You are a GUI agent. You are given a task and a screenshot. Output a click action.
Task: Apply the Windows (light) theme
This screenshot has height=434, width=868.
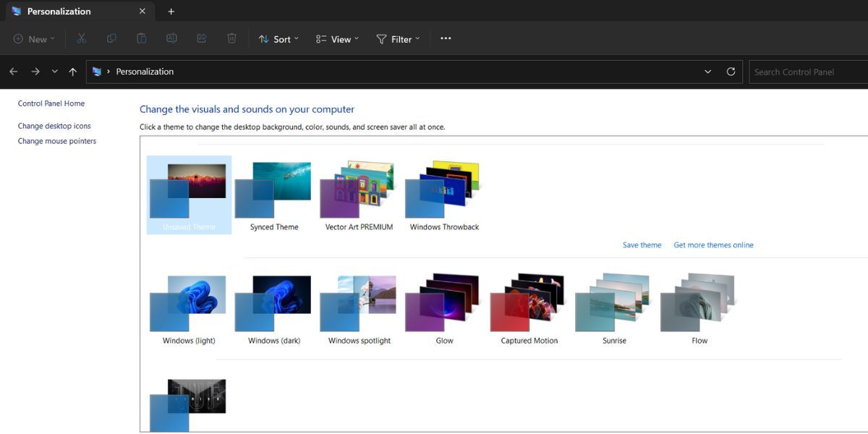tap(189, 309)
